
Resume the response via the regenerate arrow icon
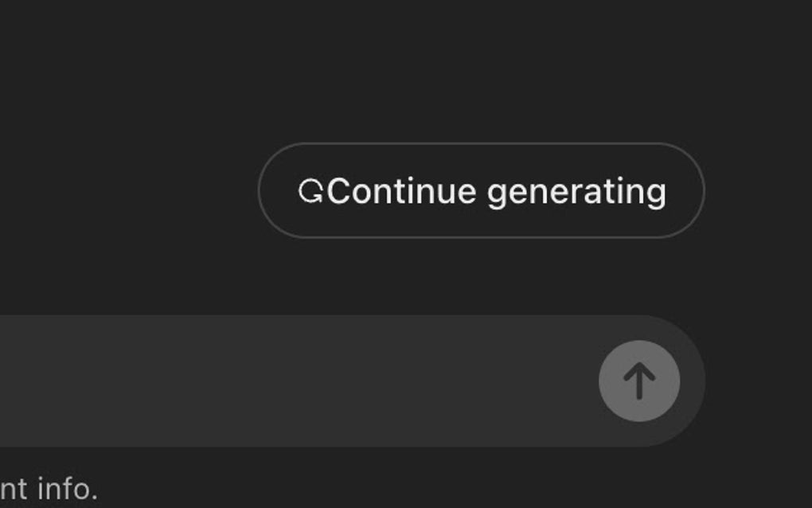310,192
